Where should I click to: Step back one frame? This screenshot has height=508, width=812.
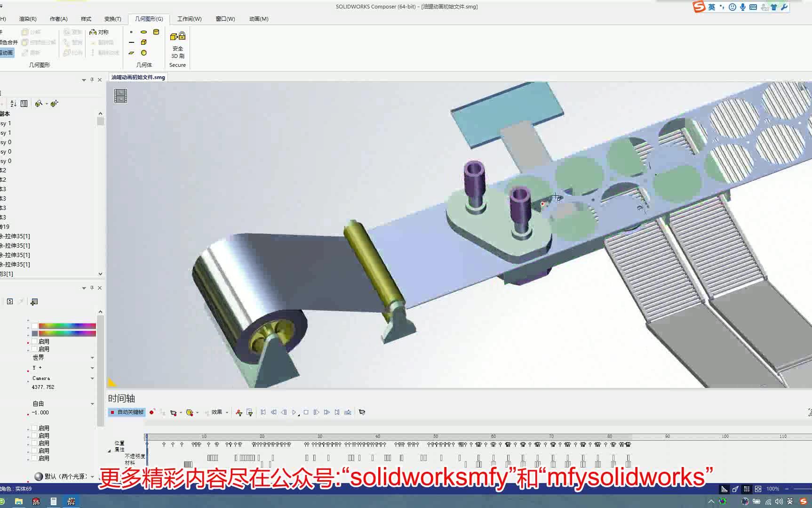[x=284, y=412]
